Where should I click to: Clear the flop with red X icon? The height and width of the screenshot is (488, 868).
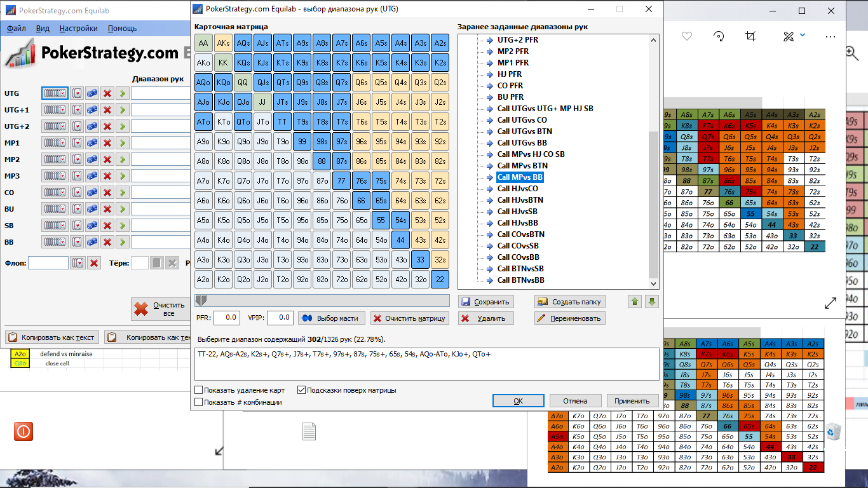click(94, 262)
